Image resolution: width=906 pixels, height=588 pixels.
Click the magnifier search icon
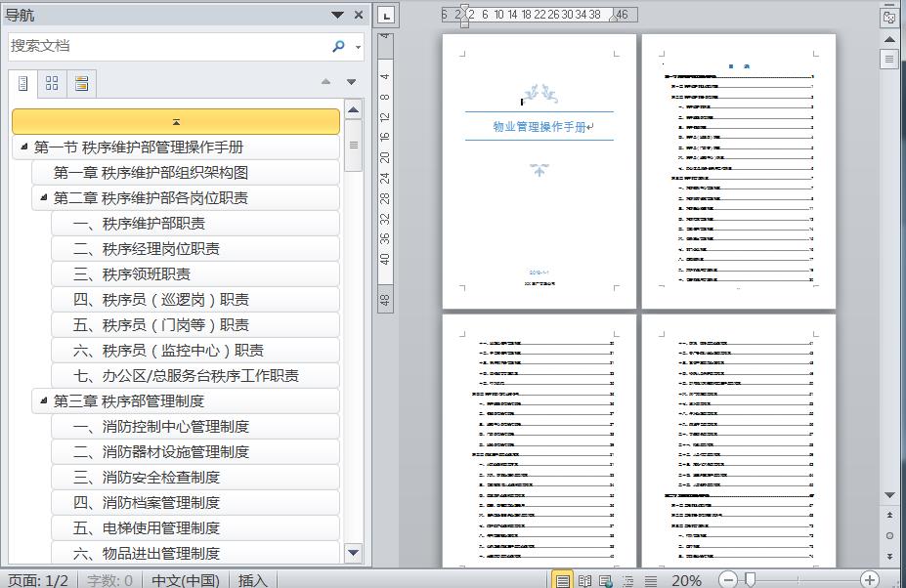click(338, 46)
